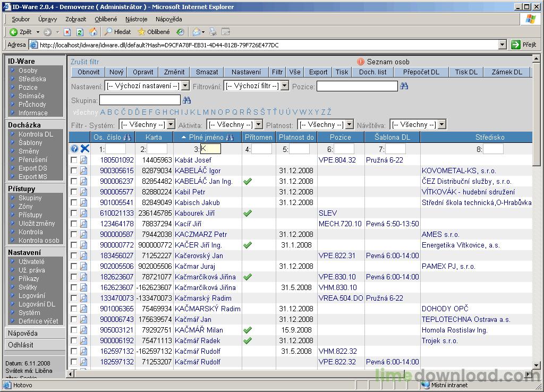Click the binoculars icon next to Pozice field
Viewport: 544px width, 392px height.
404,86
